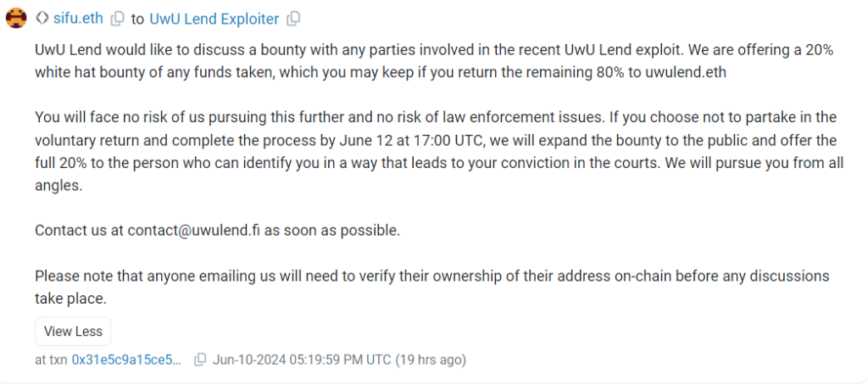Image resolution: width=868 pixels, height=386 pixels.
Task: Collapse the message with View Less
Action: click(73, 332)
